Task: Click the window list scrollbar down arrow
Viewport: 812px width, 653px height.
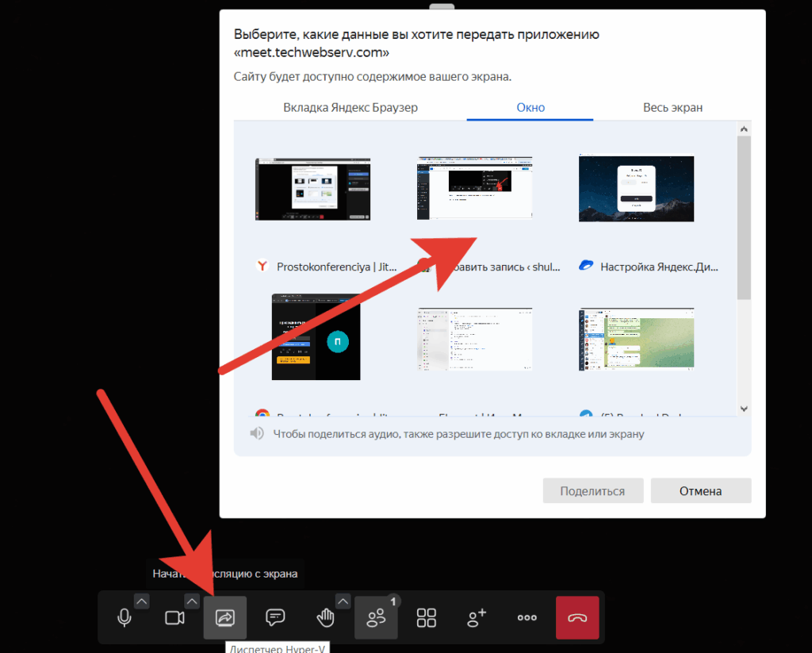Action: click(x=744, y=409)
